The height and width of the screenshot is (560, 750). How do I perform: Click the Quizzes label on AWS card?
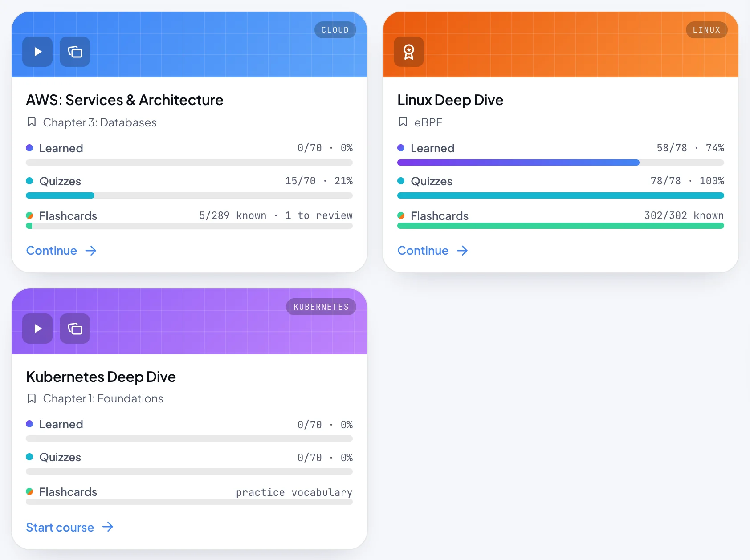click(x=60, y=181)
